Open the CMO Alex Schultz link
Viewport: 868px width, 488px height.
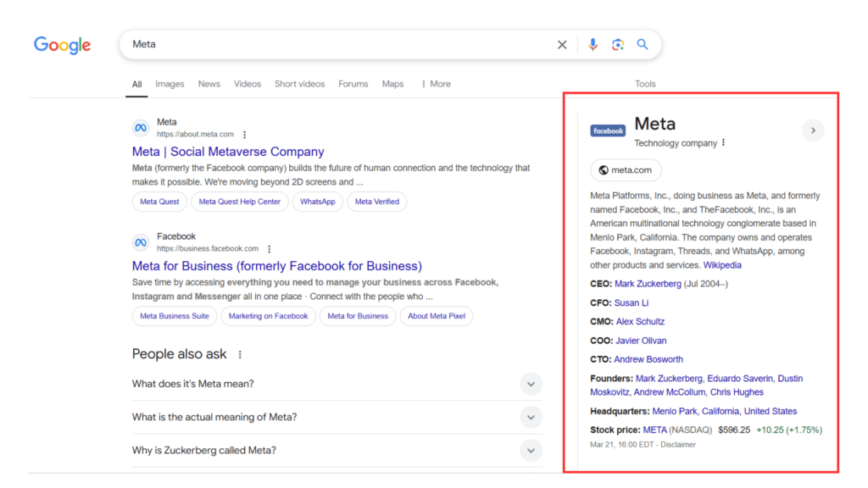pos(640,321)
